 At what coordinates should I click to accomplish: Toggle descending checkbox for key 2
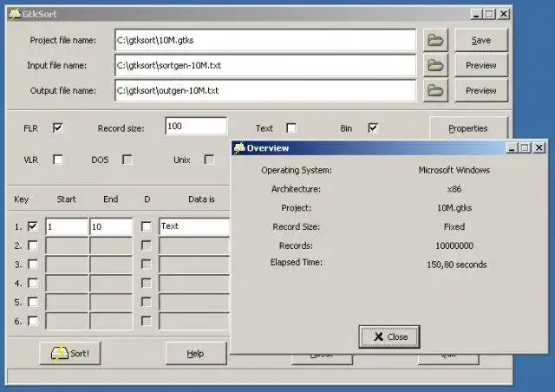point(147,245)
